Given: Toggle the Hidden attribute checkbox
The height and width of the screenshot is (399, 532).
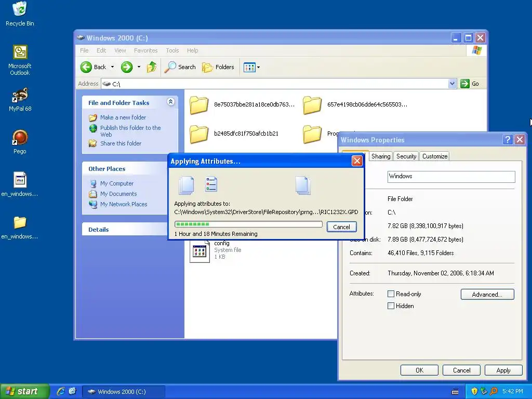Looking at the screenshot, I should point(391,305).
